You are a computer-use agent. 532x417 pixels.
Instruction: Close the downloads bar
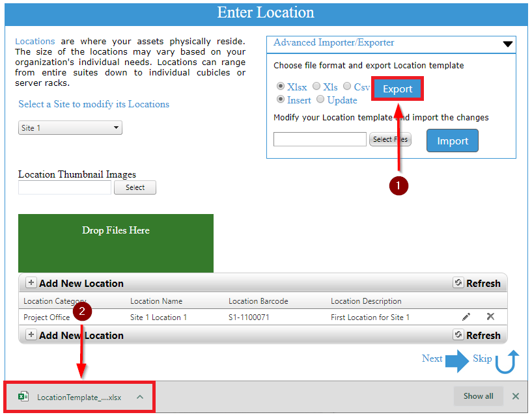pos(515,396)
